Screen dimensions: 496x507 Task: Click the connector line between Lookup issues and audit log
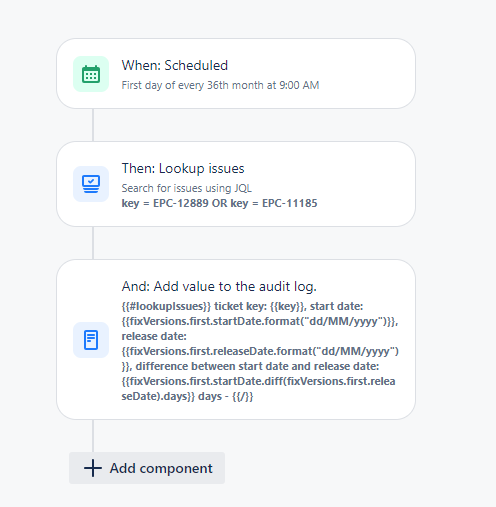[93, 243]
